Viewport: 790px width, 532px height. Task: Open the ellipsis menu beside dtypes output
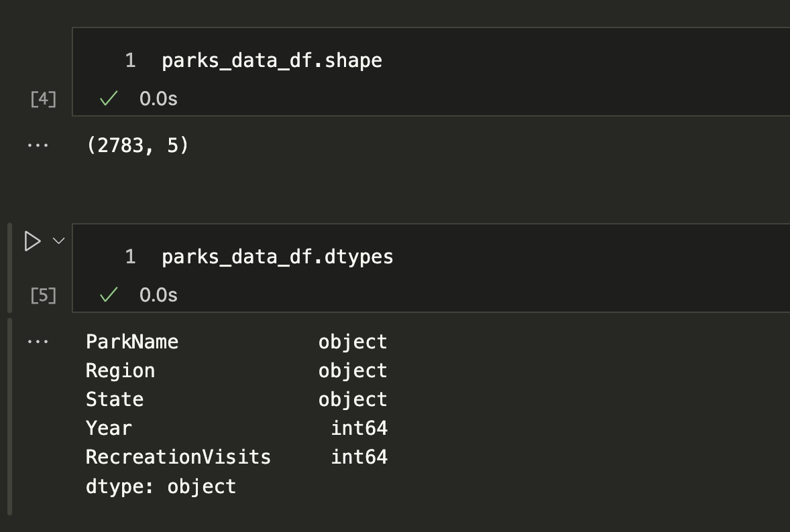tap(38, 342)
